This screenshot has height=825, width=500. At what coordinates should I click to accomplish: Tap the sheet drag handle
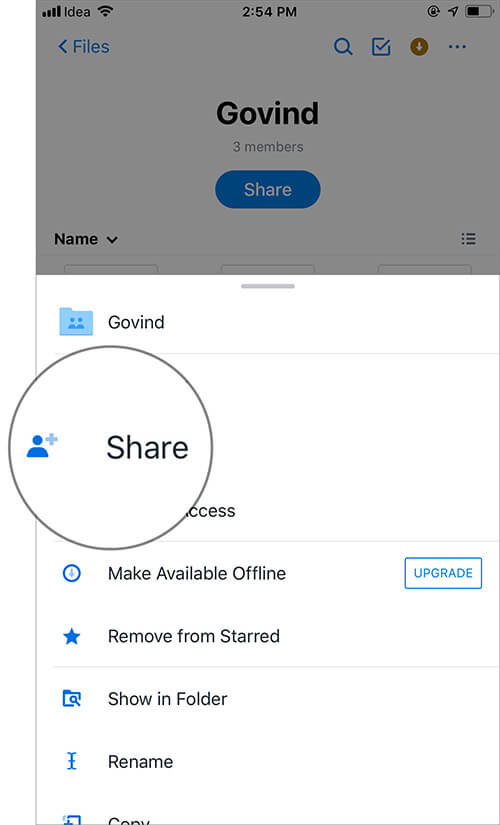pos(267,286)
